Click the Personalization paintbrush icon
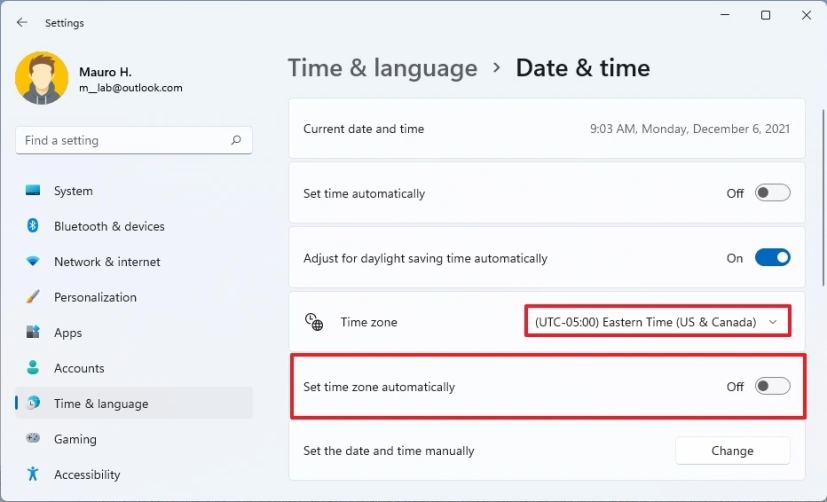The width and height of the screenshot is (827, 502). [33, 296]
